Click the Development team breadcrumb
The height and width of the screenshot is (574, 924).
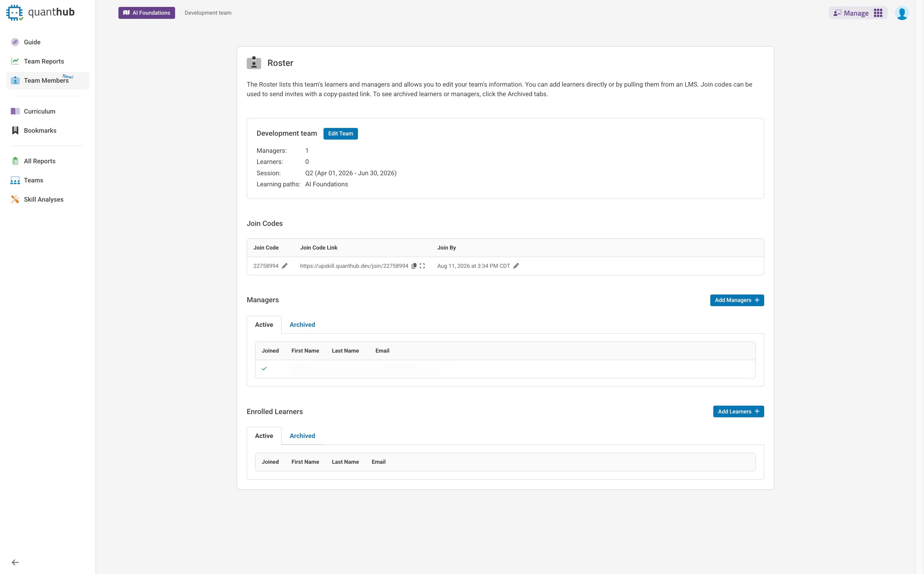208,13
